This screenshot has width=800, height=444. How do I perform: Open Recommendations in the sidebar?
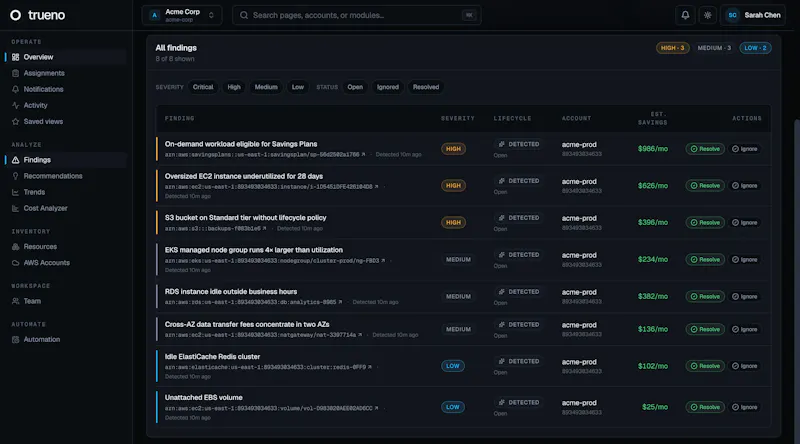point(65,176)
